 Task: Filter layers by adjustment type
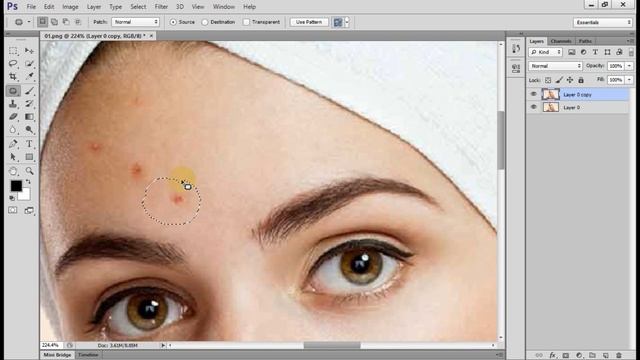click(583, 52)
